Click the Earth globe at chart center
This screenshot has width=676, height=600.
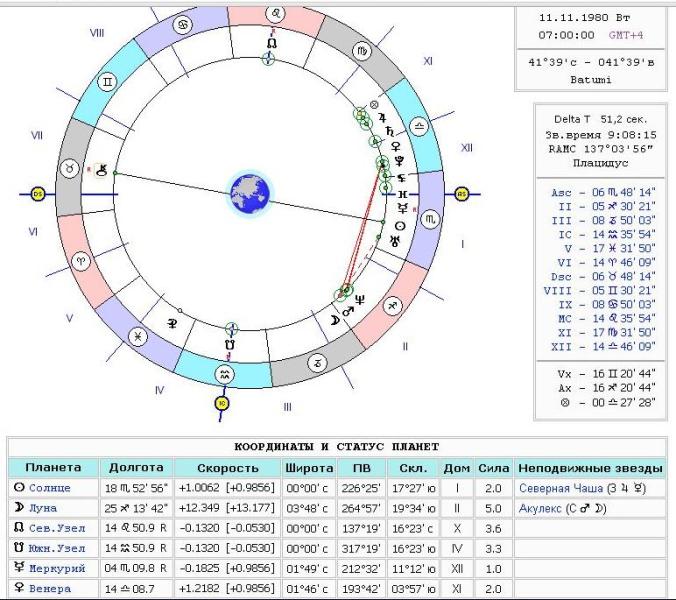[x=250, y=194]
